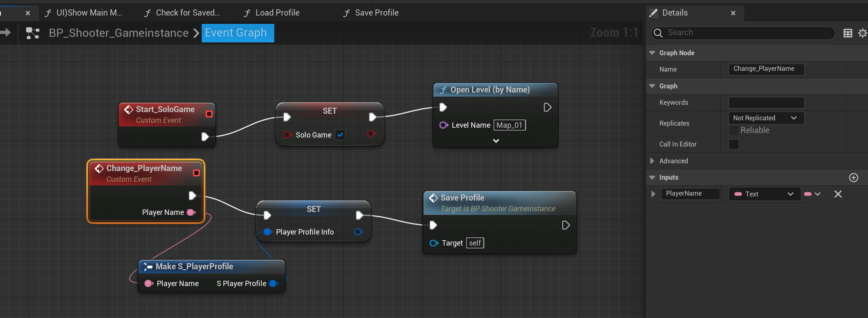Click the blueprint graph icon beside BP_Shooter_Gameinstance
This screenshot has height=318, width=868.
(32, 33)
